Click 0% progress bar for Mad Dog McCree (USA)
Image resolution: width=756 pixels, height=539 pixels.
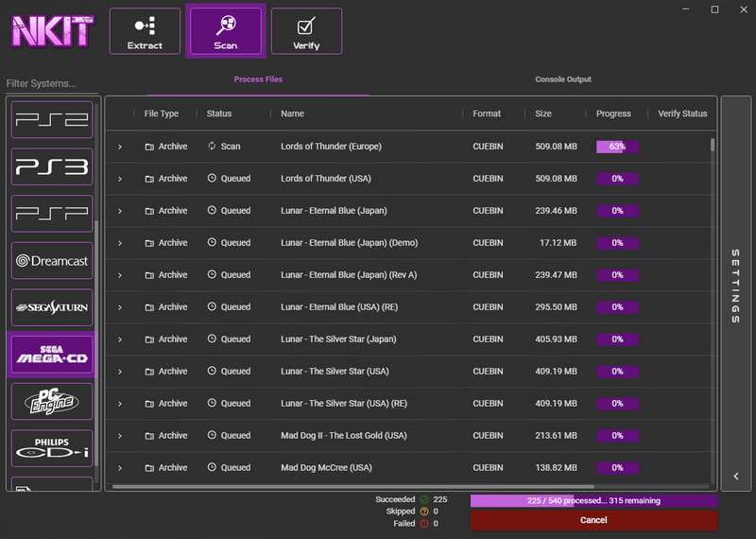[x=617, y=467]
